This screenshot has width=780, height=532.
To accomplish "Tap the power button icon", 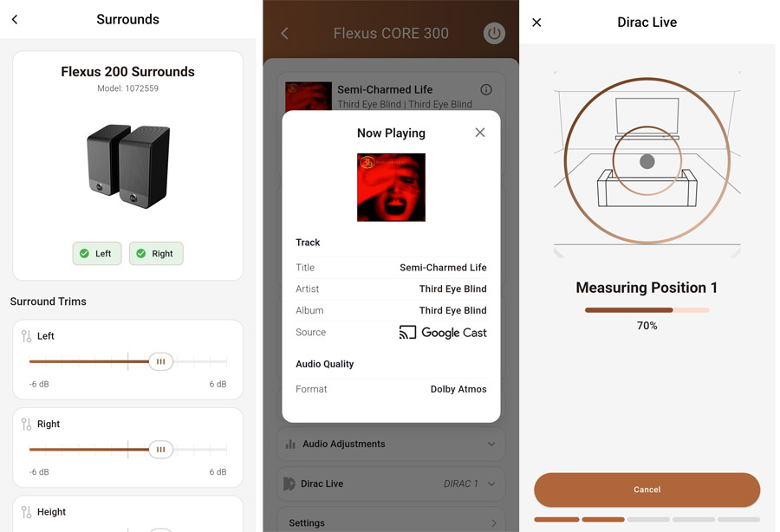I will coord(494,33).
